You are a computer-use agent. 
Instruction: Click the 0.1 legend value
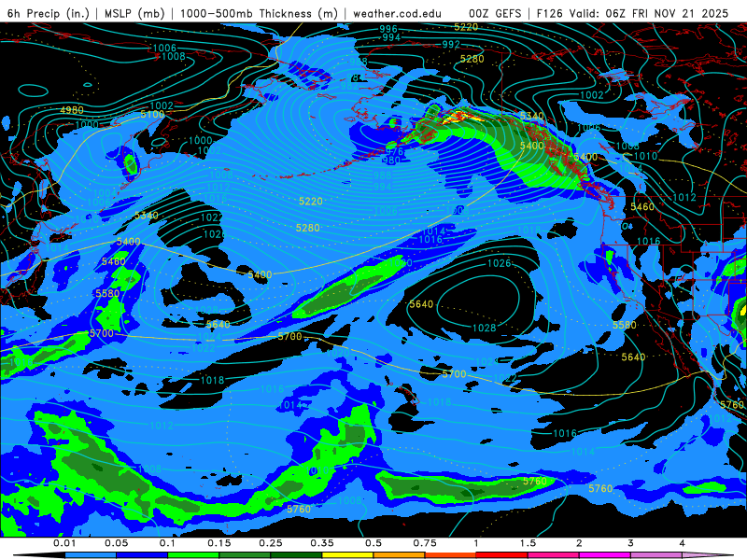[x=168, y=543]
